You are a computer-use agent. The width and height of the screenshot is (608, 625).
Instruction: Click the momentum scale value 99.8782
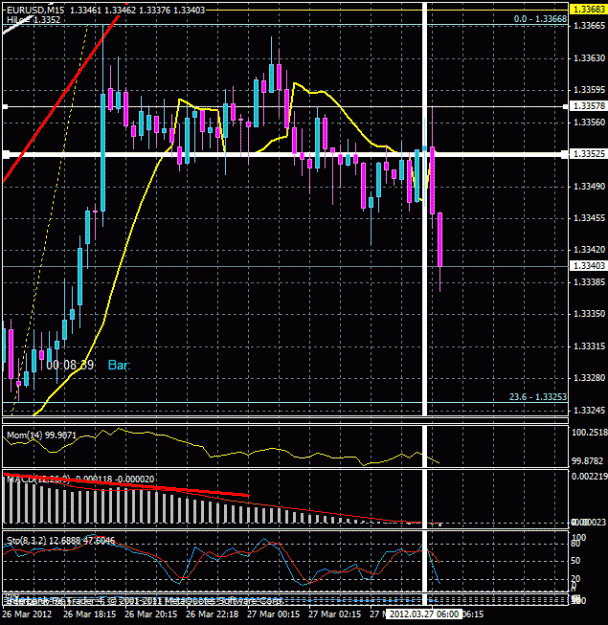pos(587,461)
